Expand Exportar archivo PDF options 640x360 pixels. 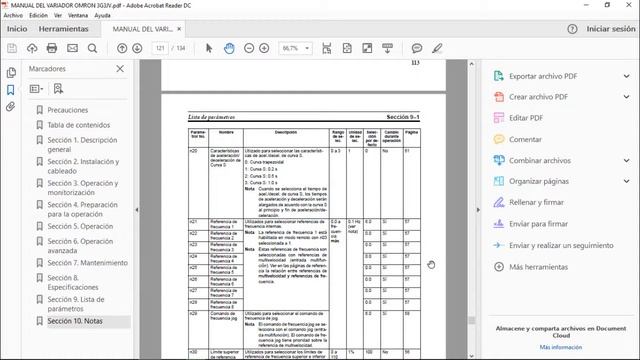point(627,76)
